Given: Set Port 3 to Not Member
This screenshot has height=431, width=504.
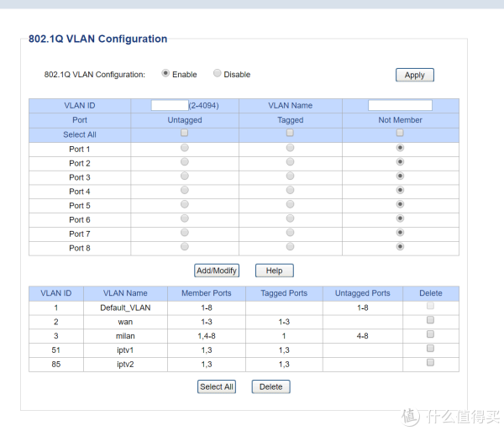Looking at the screenshot, I should click(400, 176).
